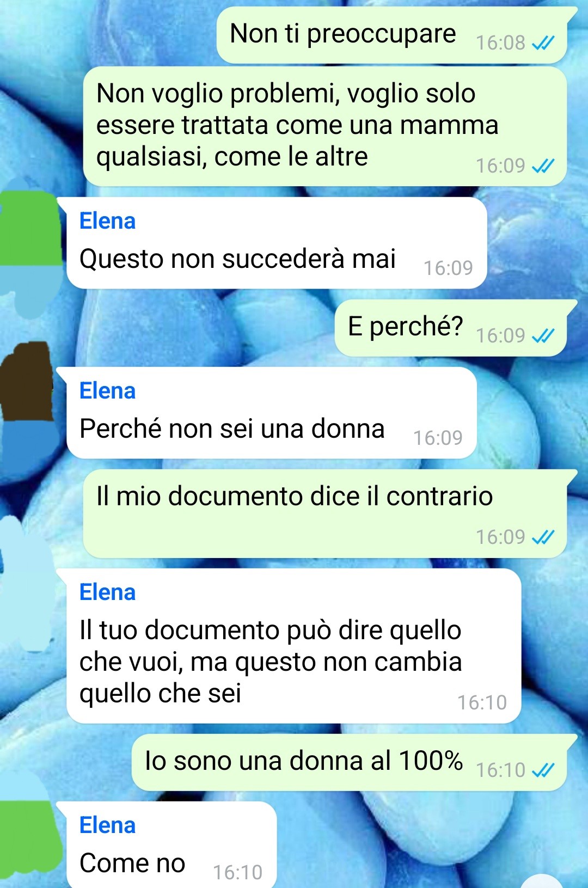Tap sender name Elena above 'Il tuo documento' message
The height and width of the screenshot is (888, 588).
[x=107, y=592]
